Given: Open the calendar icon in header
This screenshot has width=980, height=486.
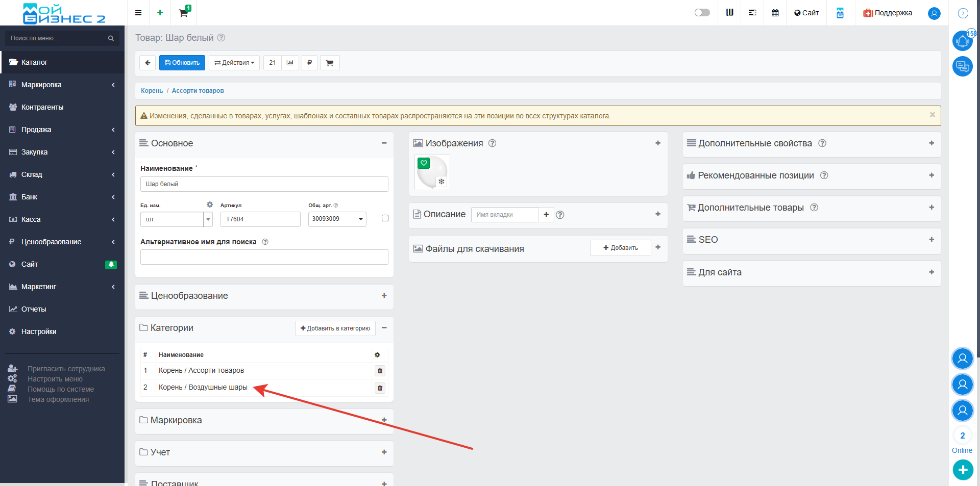Looking at the screenshot, I should 775,13.
